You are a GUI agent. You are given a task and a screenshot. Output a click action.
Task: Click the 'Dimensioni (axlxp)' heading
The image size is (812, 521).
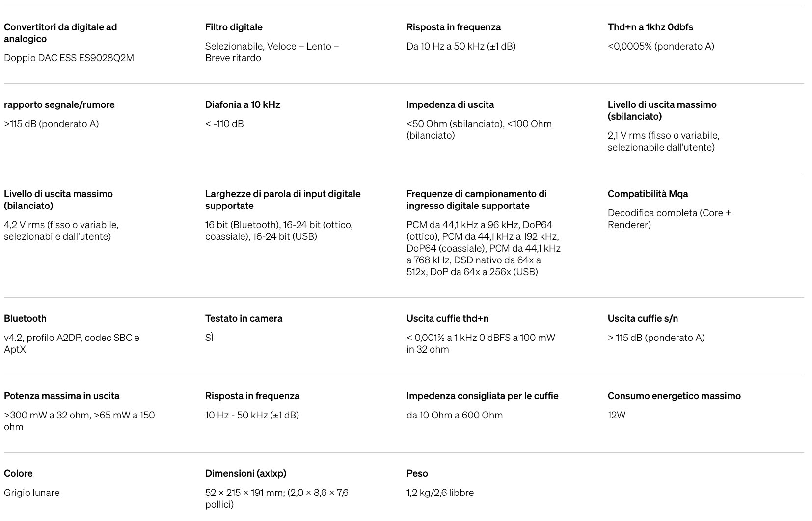[x=245, y=473]
